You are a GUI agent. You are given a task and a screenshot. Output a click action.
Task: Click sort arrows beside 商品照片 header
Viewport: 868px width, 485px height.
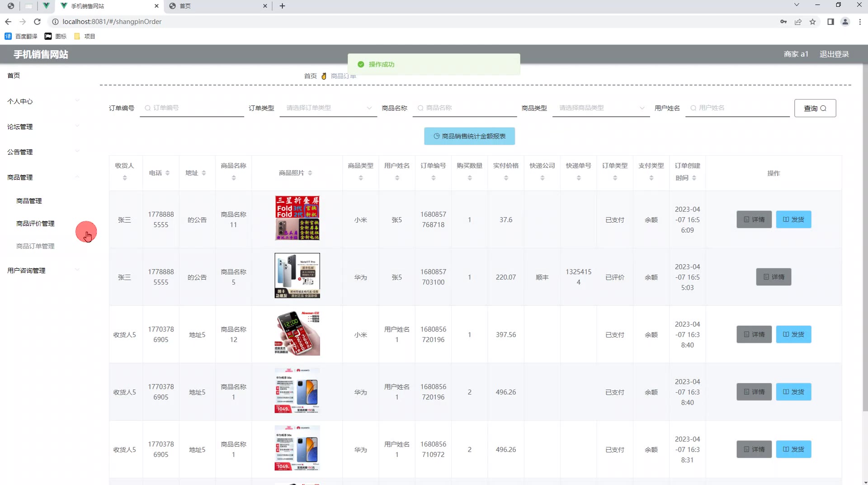tap(310, 173)
